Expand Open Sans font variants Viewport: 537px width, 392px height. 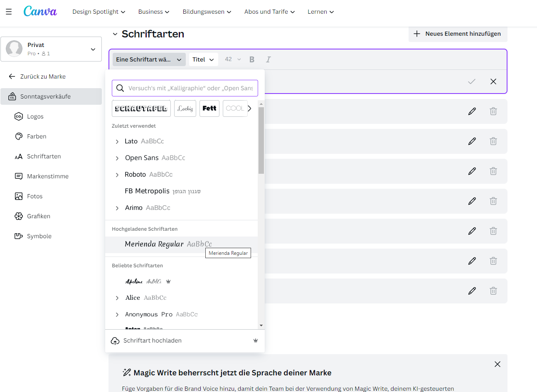[117, 158]
